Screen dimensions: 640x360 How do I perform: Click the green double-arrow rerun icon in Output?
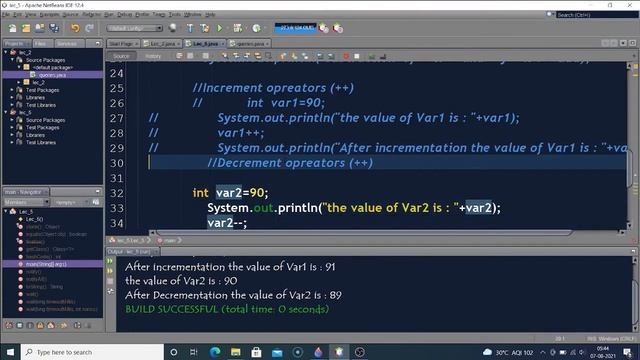110,261
